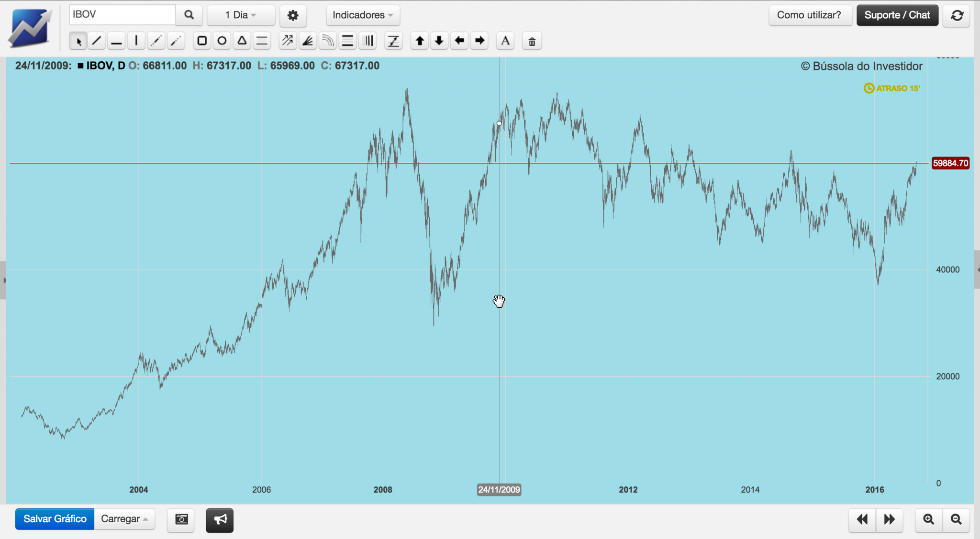Select the horizontal line tool
980x539 pixels.
point(116,41)
